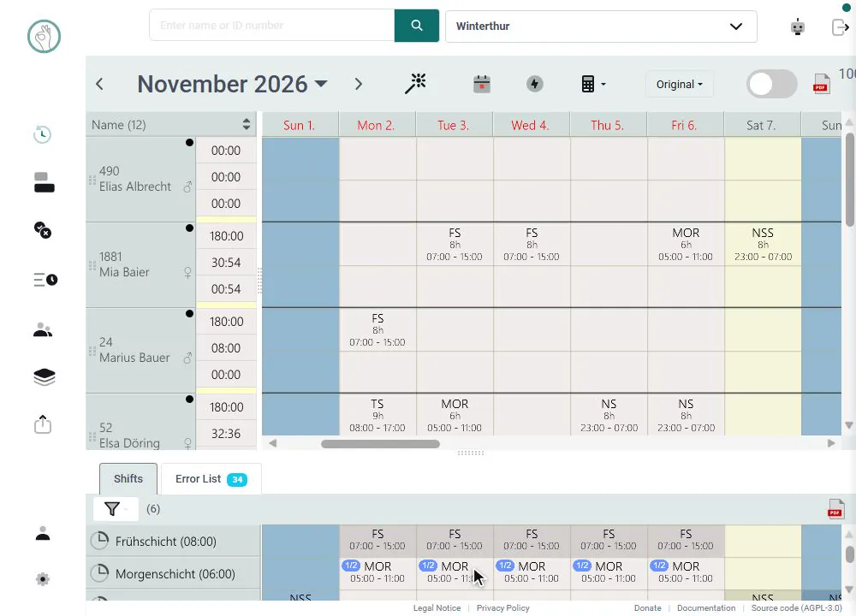The width and height of the screenshot is (856, 616).
Task: Click the Sat 7. column header
Action: click(762, 125)
